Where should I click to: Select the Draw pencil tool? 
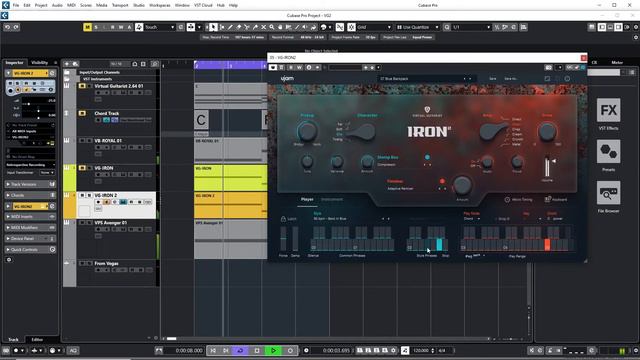pyautogui.click(x=230, y=27)
